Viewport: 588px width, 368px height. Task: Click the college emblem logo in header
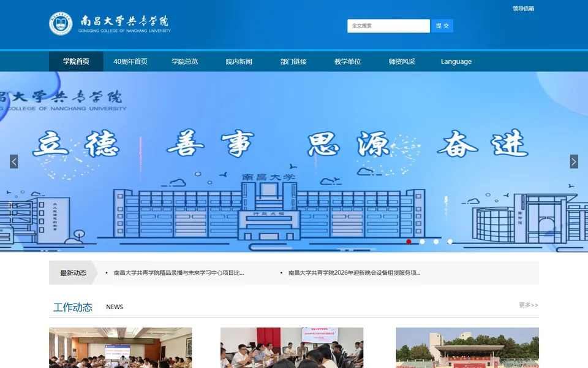pos(61,23)
